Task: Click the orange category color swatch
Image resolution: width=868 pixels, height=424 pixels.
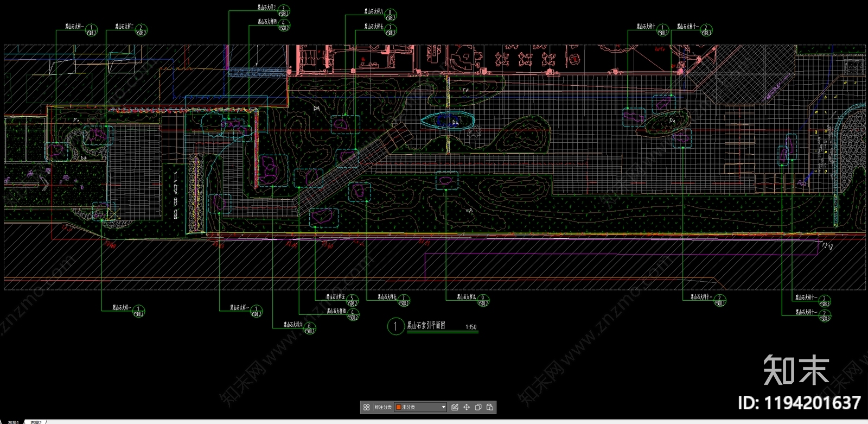Action: pos(399,407)
